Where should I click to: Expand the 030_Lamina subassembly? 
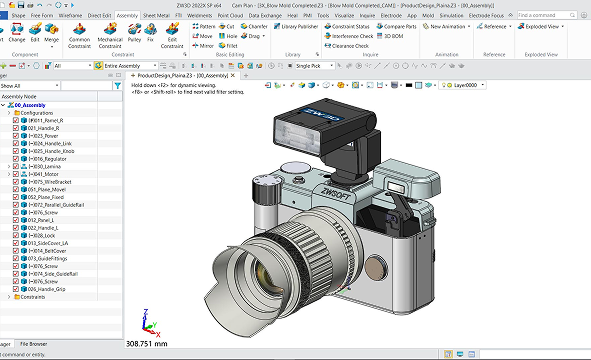(9, 166)
